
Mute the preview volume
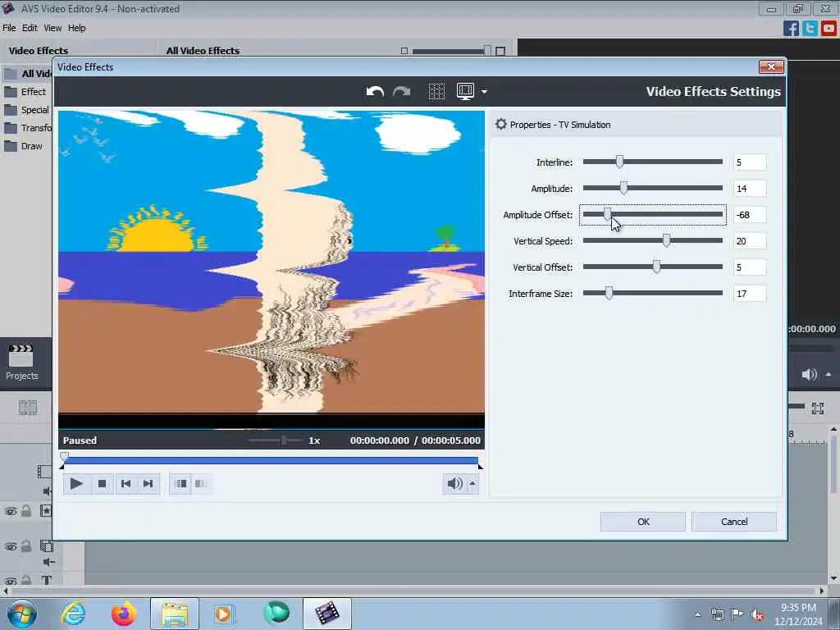454,484
